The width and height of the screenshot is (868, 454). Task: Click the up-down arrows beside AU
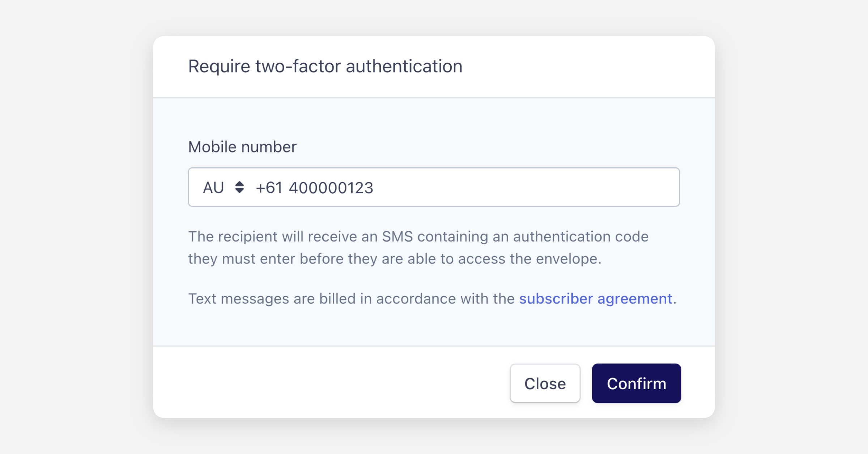[x=239, y=187]
